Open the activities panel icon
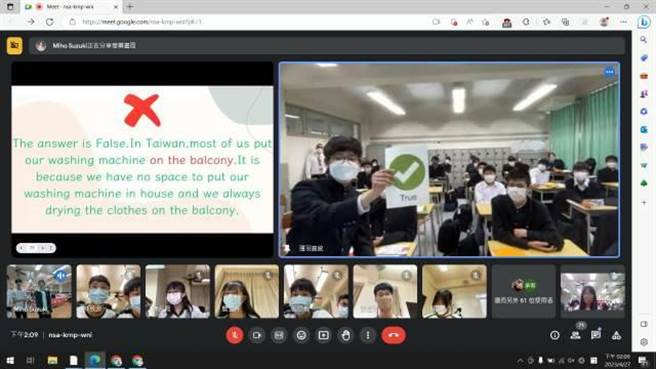 [x=616, y=335]
